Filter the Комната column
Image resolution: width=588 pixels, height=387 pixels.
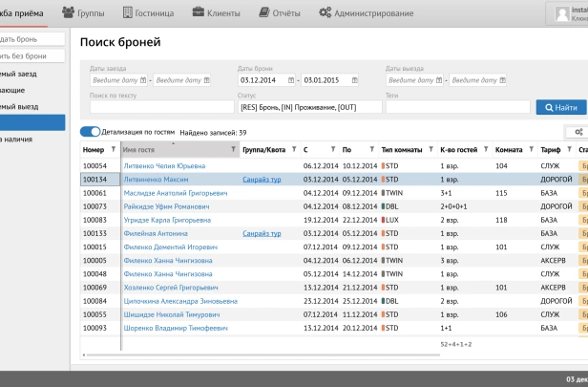(530, 150)
